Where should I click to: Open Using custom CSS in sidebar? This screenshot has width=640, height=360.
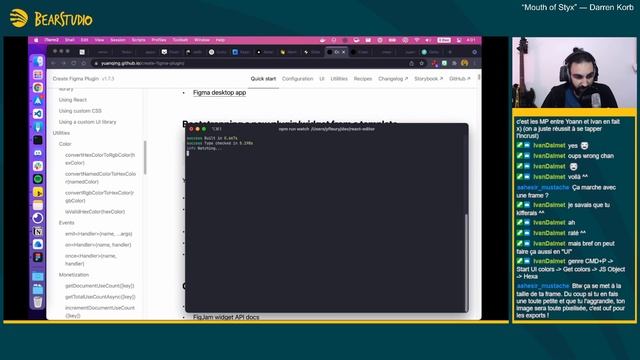(x=80, y=111)
